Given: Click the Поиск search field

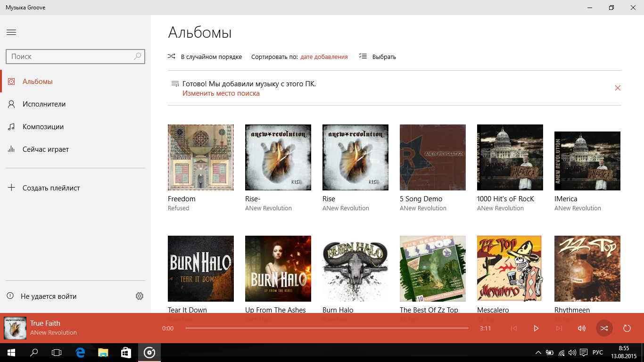Looking at the screenshot, I should pos(75,56).
